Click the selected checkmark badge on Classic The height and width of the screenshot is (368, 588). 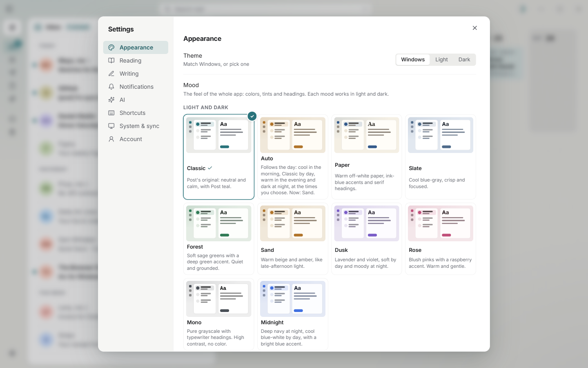click(252, 116)
